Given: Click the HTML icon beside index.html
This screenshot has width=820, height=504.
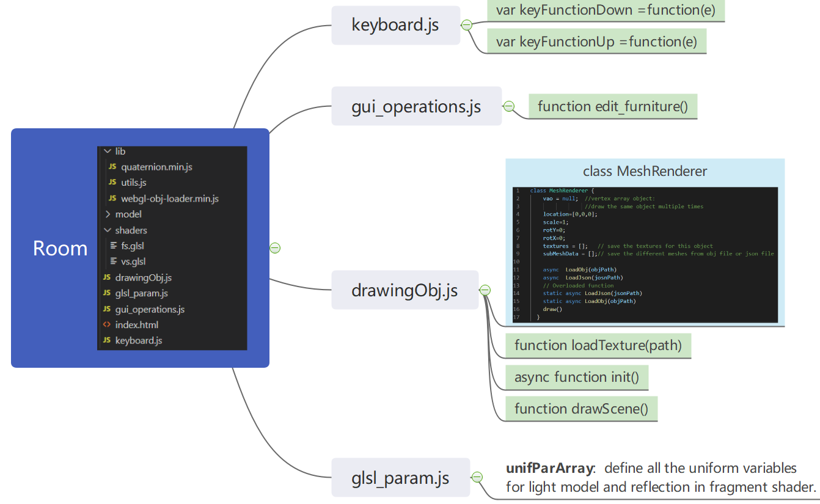Looking at the screenshot, I should point(107,325).
